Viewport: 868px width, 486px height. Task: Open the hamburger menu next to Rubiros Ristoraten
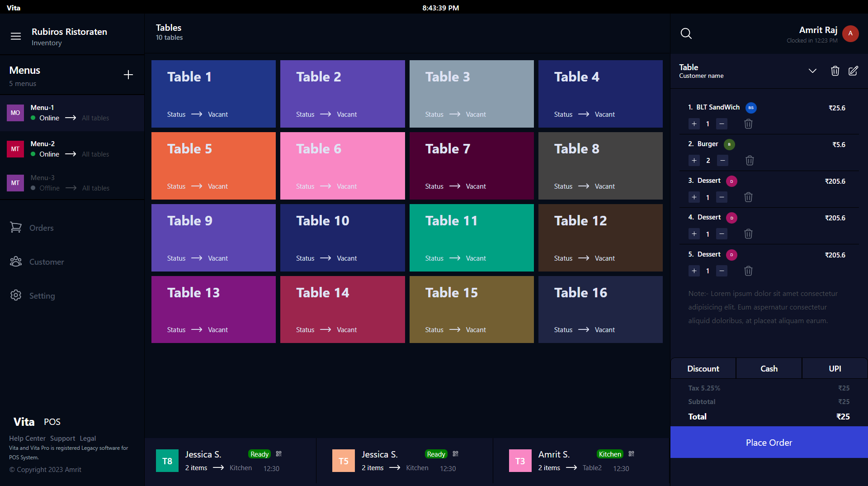16,36
